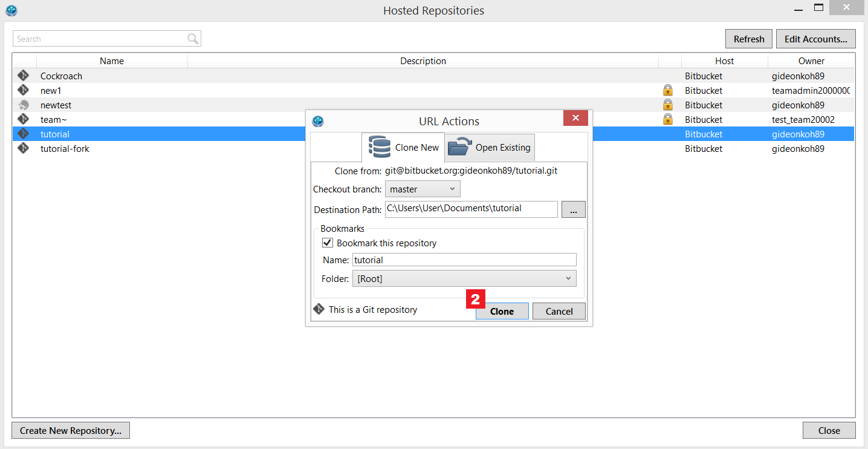Browse destination path with the '...' button
Viewport: 868px width, 449px height.
(x=574, y=209)
